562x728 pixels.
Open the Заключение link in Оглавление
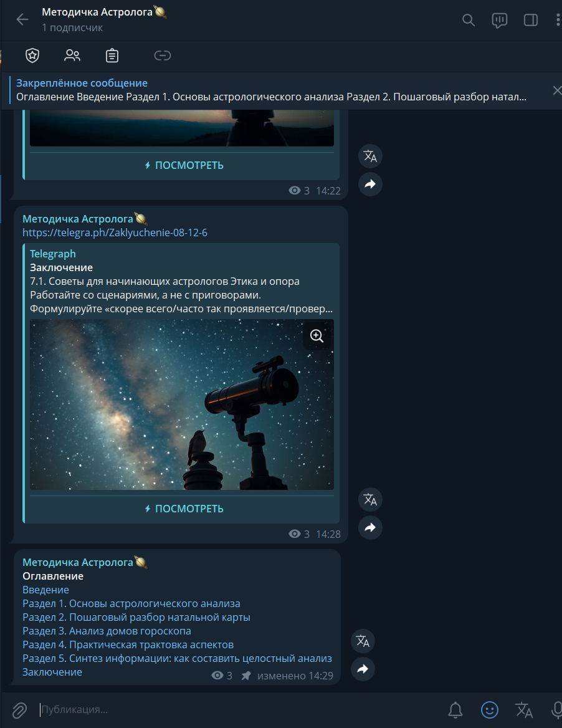(x=52, y=672)
